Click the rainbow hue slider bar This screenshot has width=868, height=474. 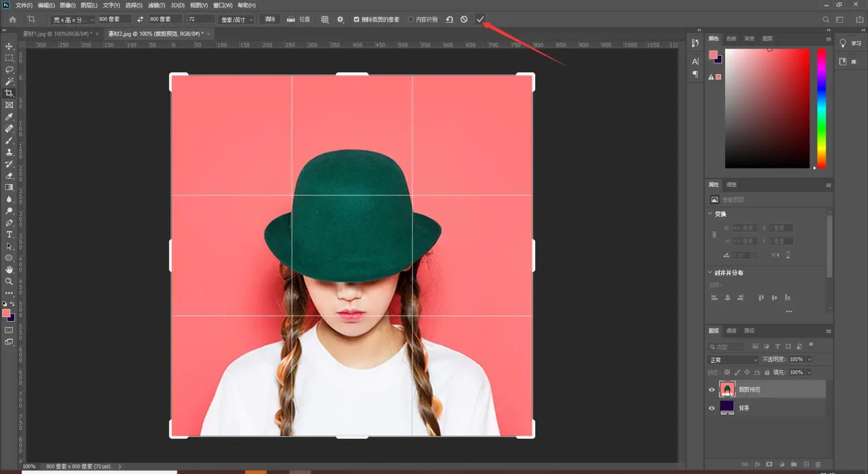(x=821, y=108)
